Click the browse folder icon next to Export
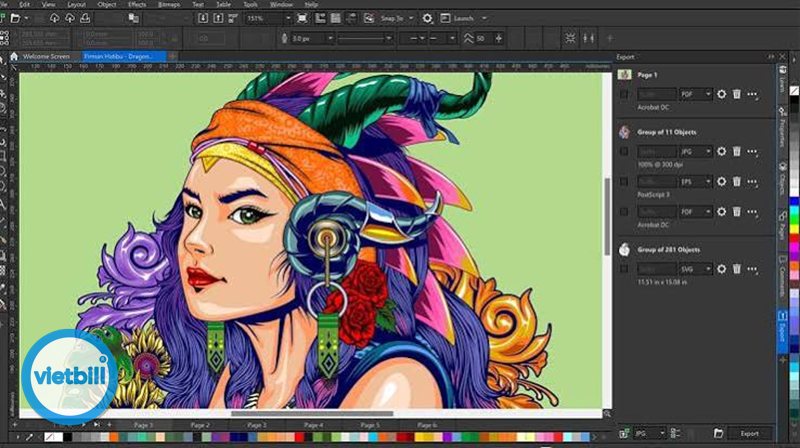The image size is (800, 448). coord(718,433)
